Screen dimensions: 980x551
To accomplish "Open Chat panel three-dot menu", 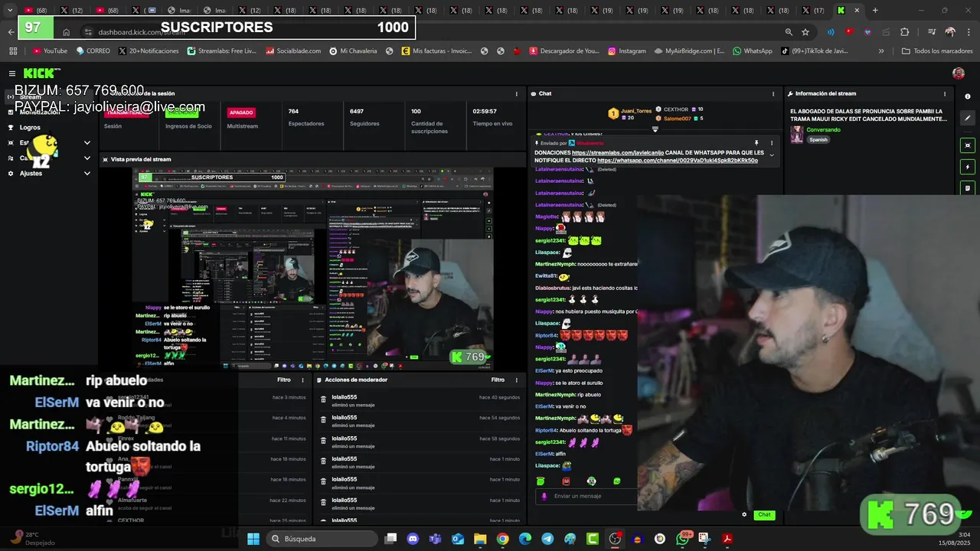I will tap(773, 93).
